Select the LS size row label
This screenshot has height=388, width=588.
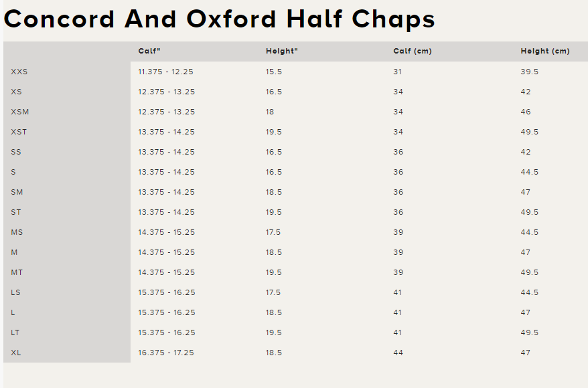16,292
